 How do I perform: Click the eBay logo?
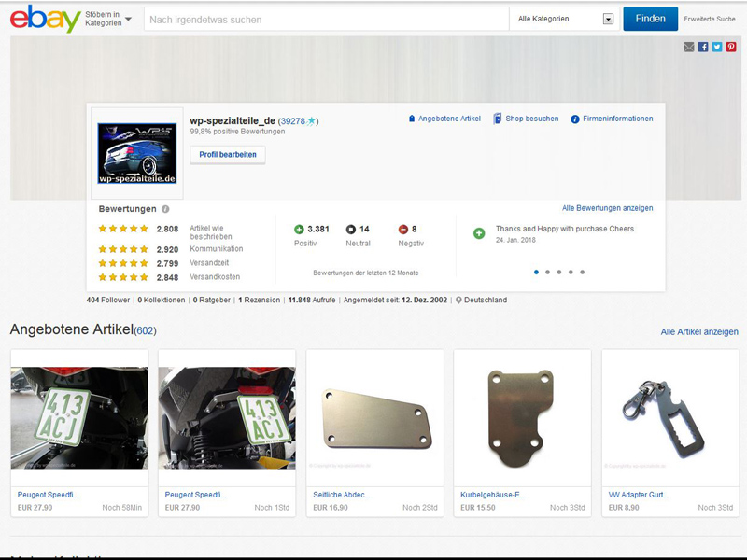(45, 19)
